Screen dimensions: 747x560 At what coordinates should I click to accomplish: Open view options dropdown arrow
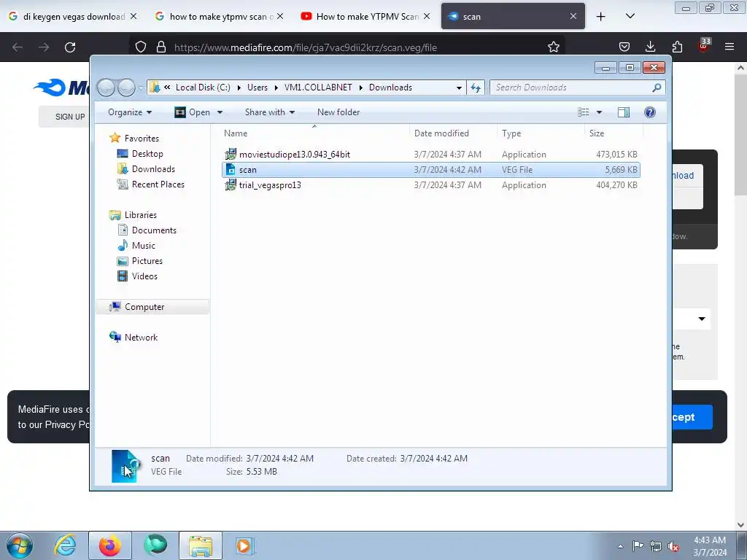coord(600,112)
